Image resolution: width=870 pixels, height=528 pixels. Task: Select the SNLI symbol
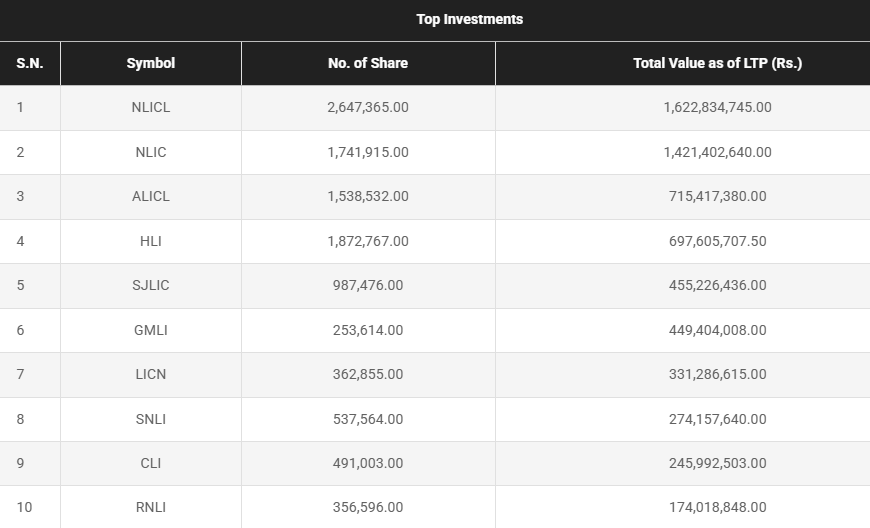(x=150, y=419)
